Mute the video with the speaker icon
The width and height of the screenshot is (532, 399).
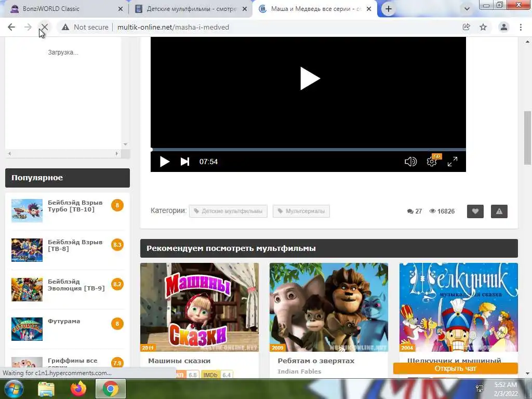click(x=410, y=162)
